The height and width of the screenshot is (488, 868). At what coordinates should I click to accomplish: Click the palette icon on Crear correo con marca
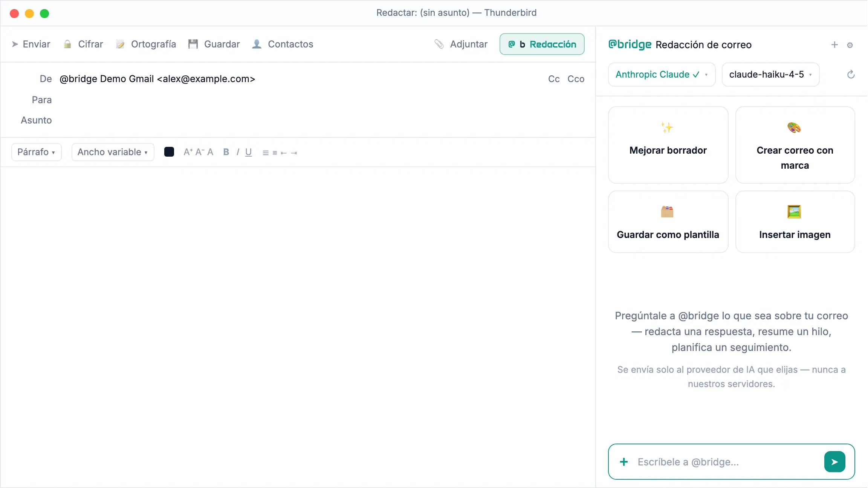(794, 128)
